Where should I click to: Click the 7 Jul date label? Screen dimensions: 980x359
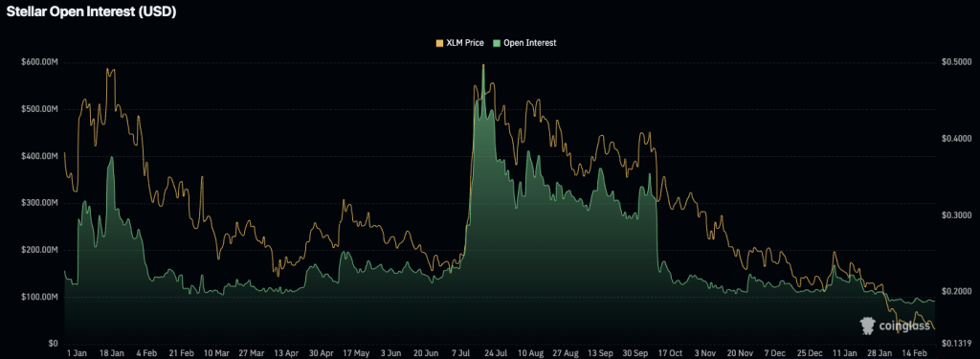[x=460, y=353]
